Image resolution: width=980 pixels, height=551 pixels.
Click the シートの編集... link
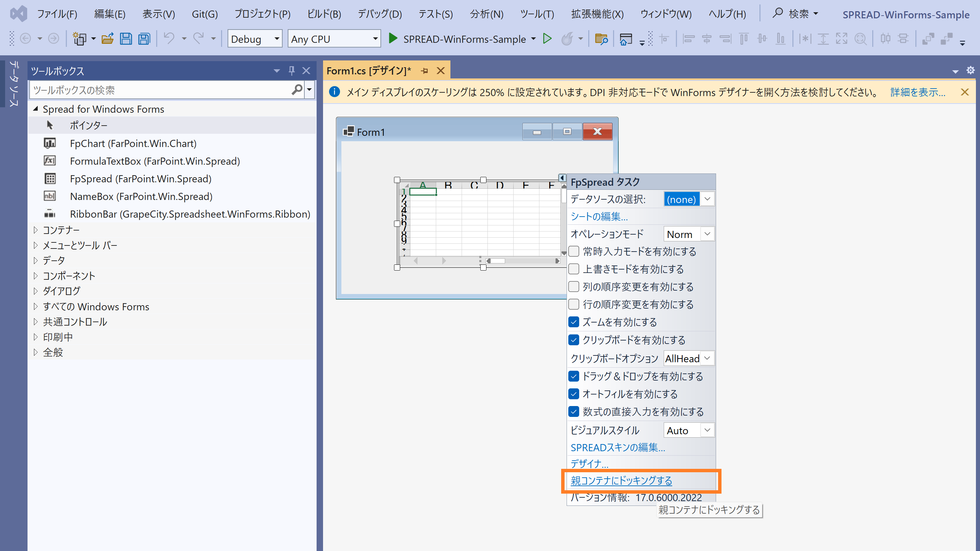pyautogui.click(x=599, y=216)
